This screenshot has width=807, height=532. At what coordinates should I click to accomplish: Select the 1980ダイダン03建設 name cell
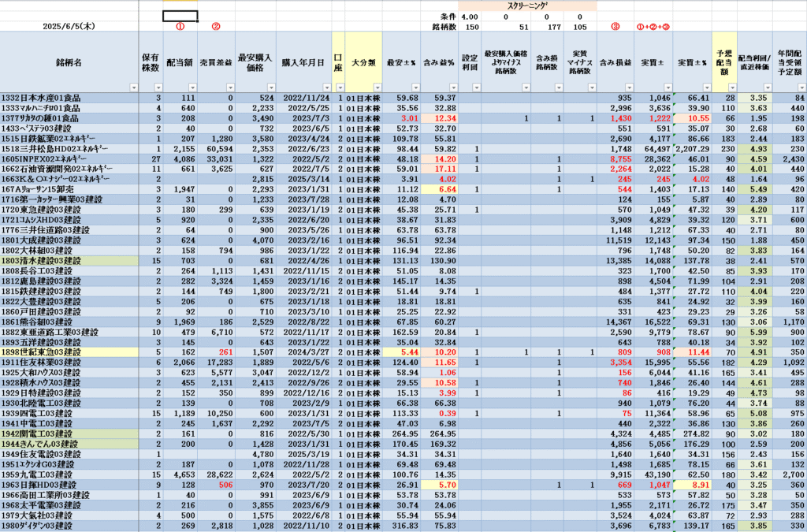[x=69, y=526]
